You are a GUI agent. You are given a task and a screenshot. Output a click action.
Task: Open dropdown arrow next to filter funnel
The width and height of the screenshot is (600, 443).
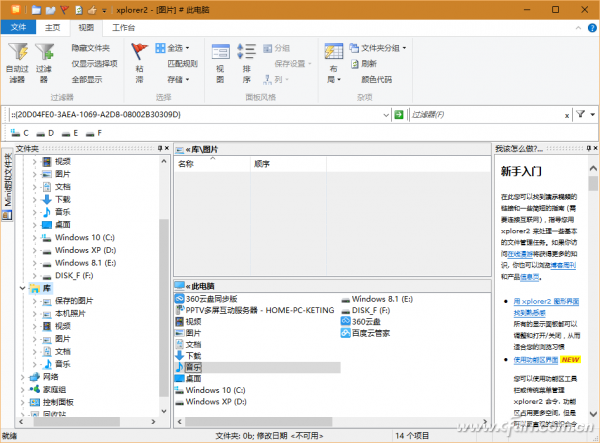pos(593,114)
